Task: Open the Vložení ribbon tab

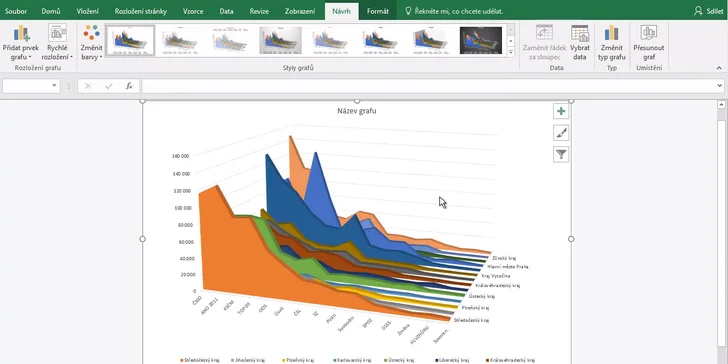Action: click(x=87, y=11)
